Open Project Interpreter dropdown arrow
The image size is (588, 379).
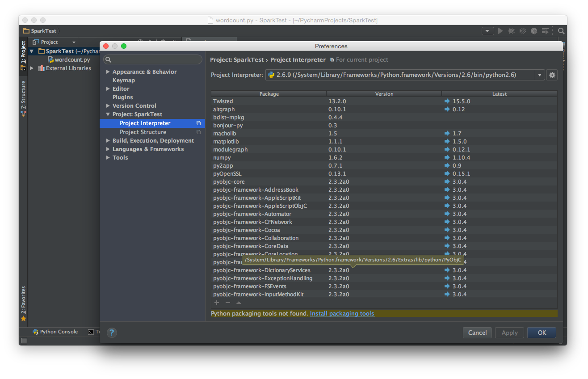tap(540, 75)
